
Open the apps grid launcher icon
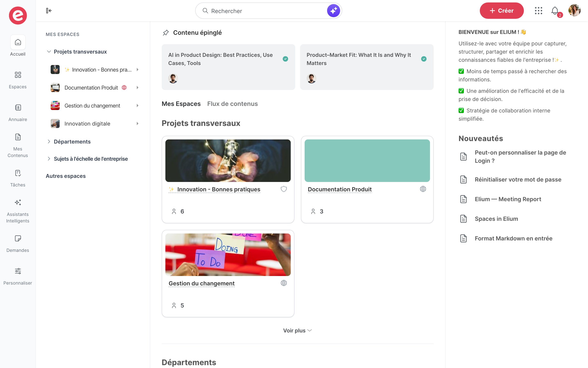point(538,11)
